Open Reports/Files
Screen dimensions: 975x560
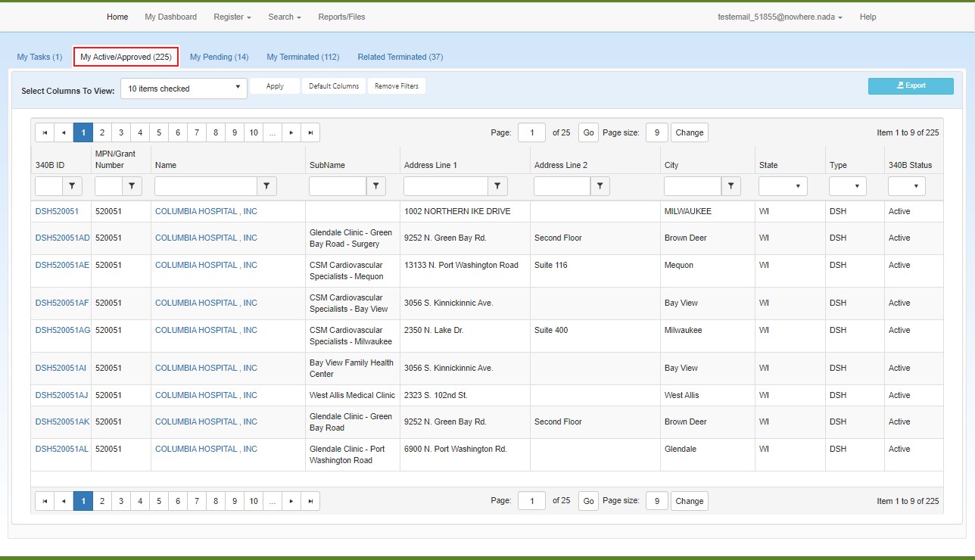coord(341,17)
